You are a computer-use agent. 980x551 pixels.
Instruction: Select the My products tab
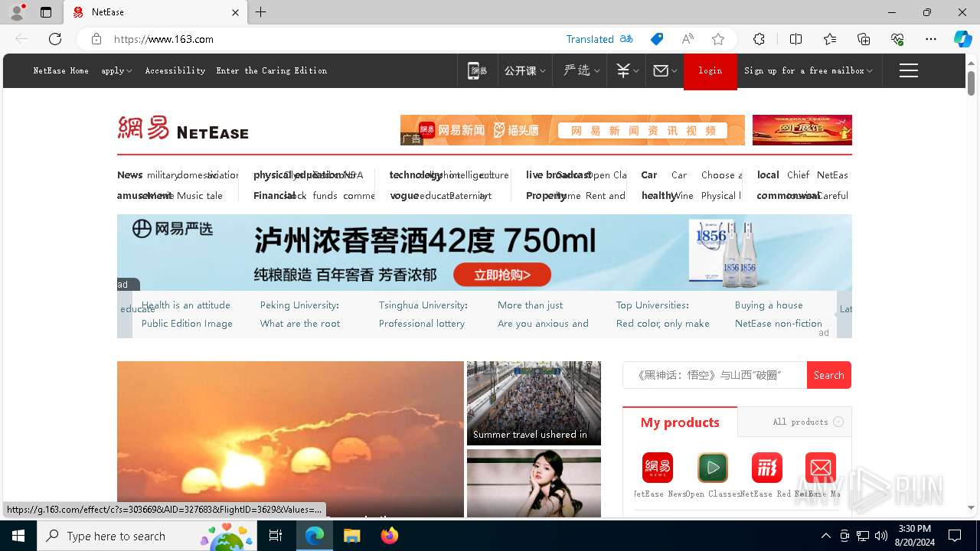tap(680, 422)
